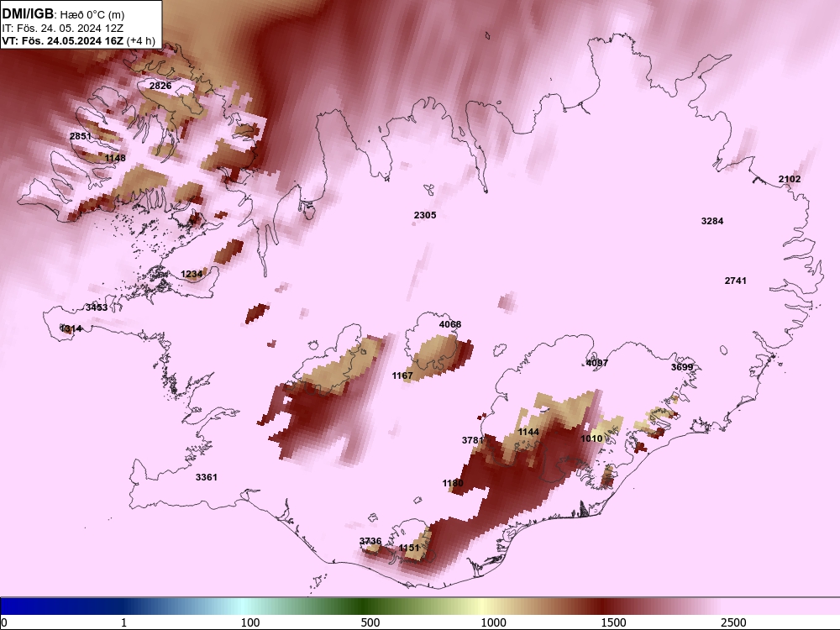Click the 500 label on the color scale

[370, 622]
